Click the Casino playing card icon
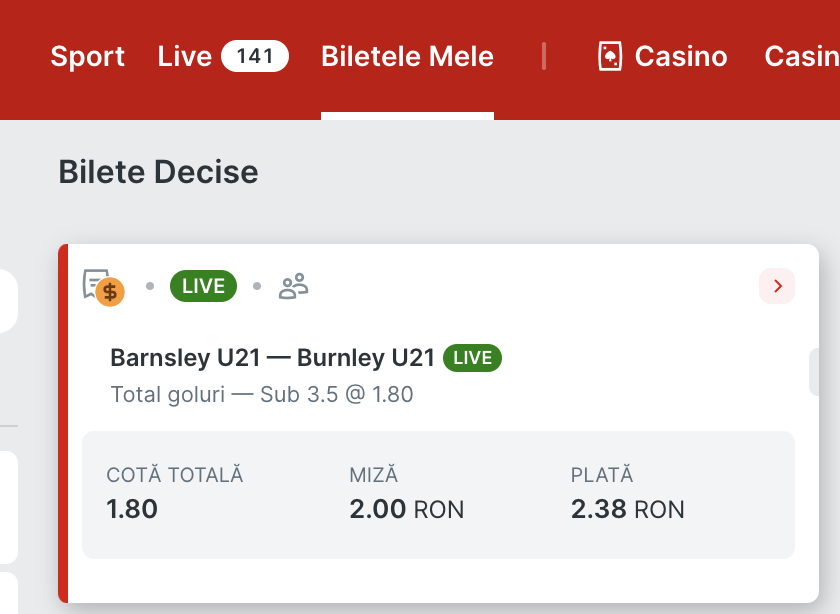840x614 pixels. click(x=610, y=56)
